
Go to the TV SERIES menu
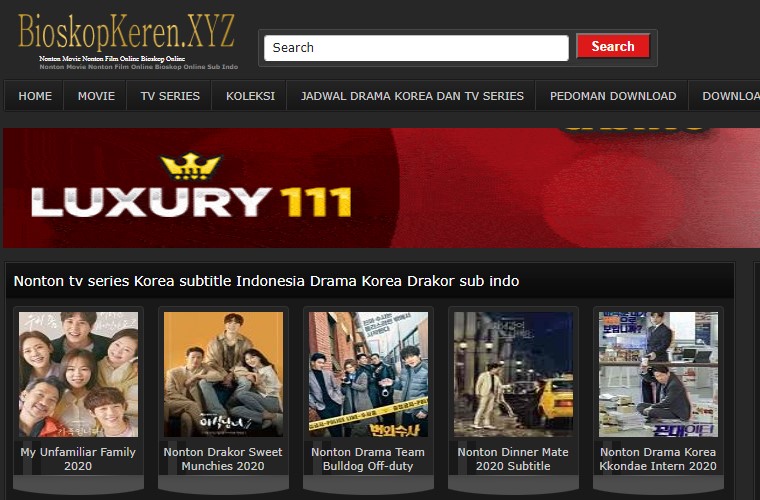tap(170, 96)
